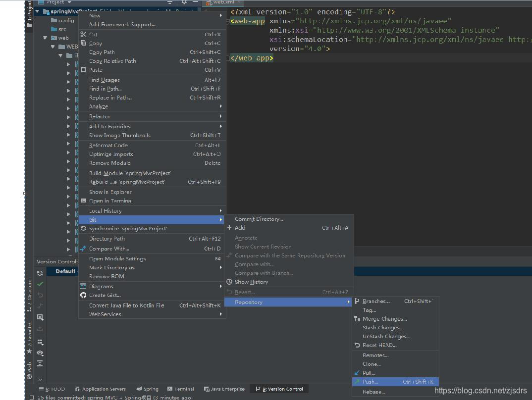Click Tag in the Repository submenu
The image size is (532, 400).
click(x=395, y=310)
